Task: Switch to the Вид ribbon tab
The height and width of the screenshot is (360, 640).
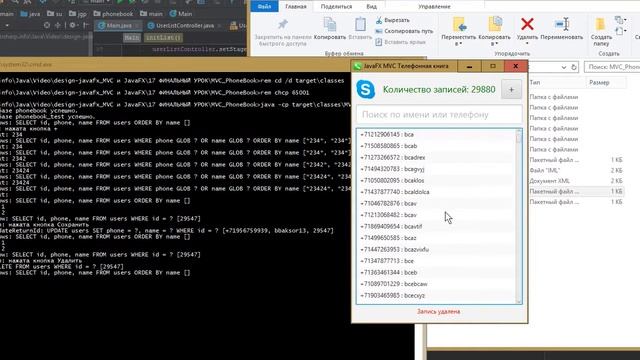Action: tap(371, 7)
